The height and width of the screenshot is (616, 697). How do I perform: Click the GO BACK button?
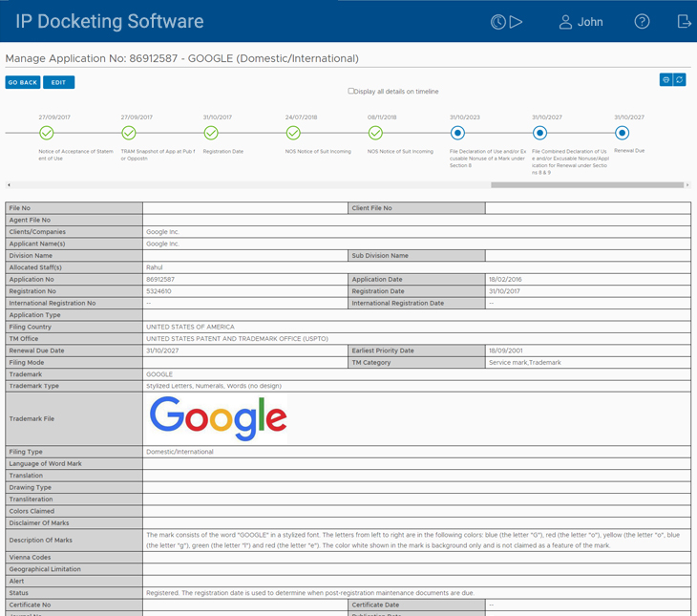(23, 83)
